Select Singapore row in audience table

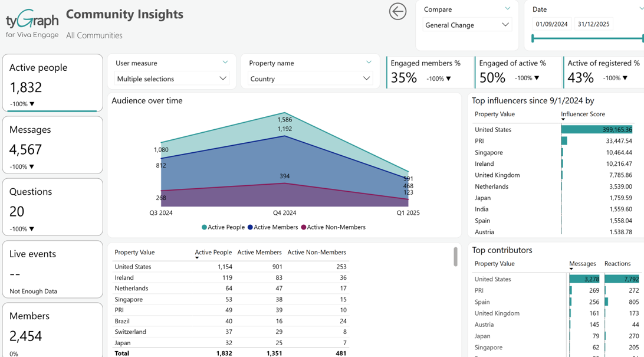click(x=231, y=300)
